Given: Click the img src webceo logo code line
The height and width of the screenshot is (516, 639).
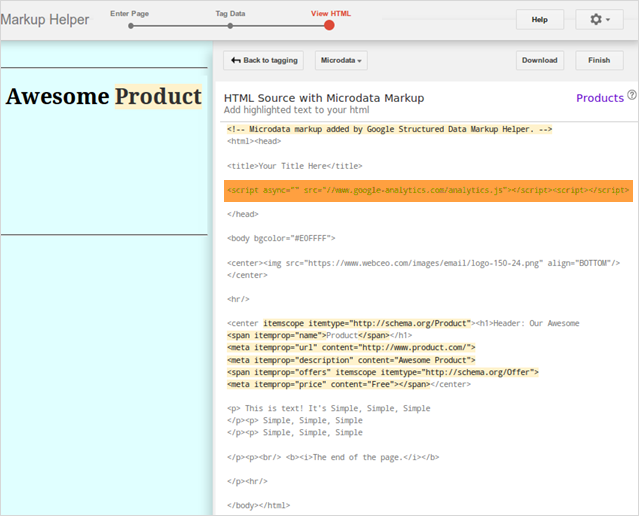Looking at the screenshot, I should click(423, 263).
